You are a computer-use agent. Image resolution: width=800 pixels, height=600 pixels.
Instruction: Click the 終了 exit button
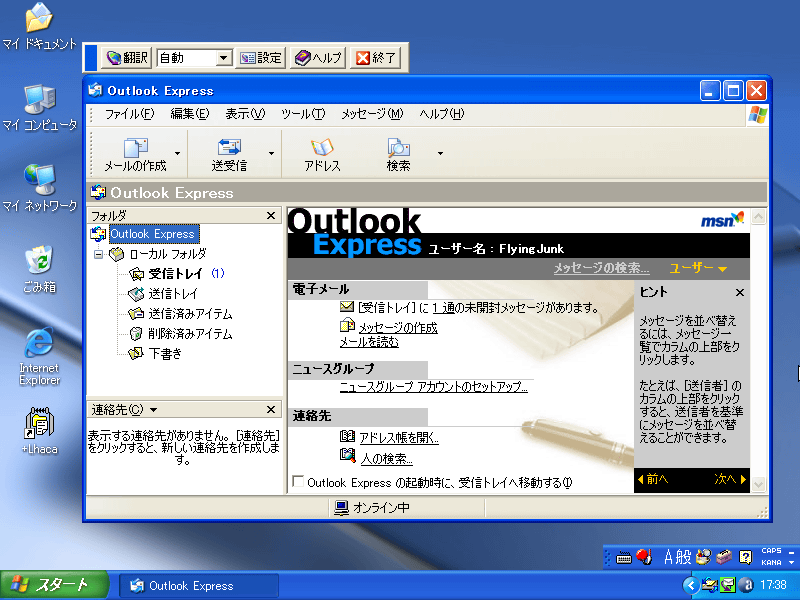click(376, 58)
